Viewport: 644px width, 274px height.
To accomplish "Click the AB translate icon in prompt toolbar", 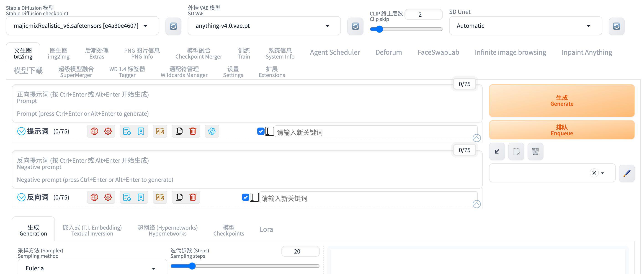I will pyautogui.click(x=160, y=131).
